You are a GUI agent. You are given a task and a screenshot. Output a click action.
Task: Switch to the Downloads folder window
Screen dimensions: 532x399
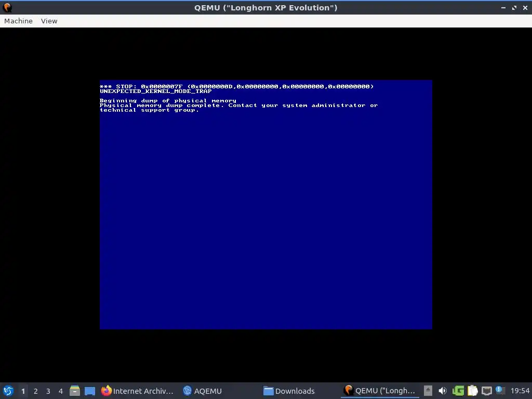289,391
